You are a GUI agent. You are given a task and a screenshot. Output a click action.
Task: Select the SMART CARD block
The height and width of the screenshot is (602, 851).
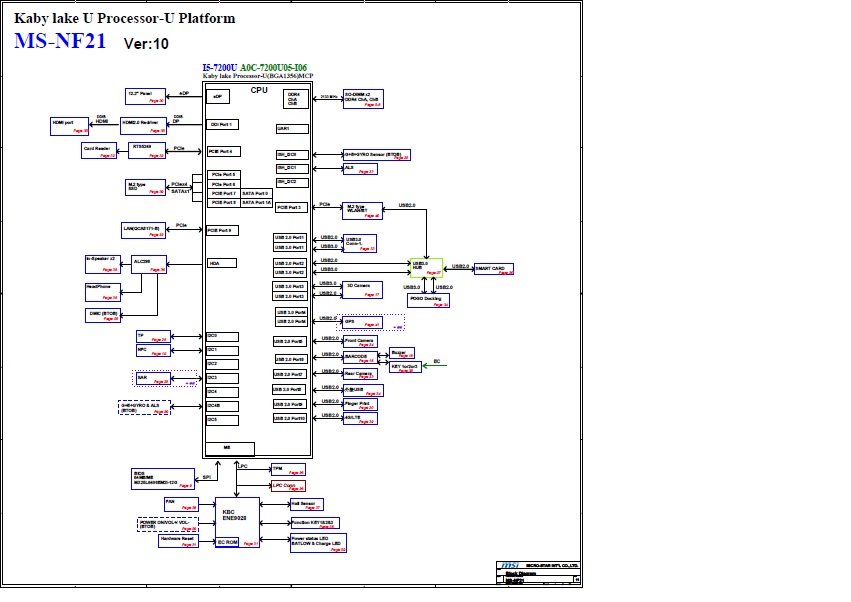click(x=494, y=268)
